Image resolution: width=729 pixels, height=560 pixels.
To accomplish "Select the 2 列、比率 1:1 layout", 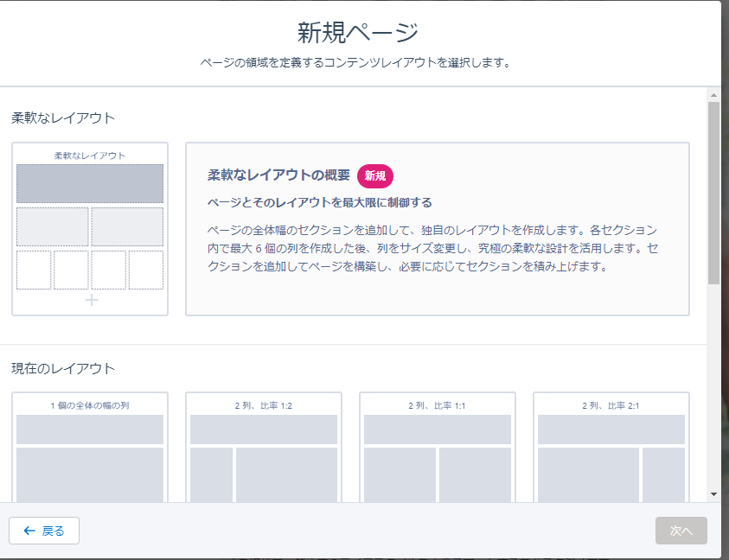I will pyautogui.click(x=438, y=448).
